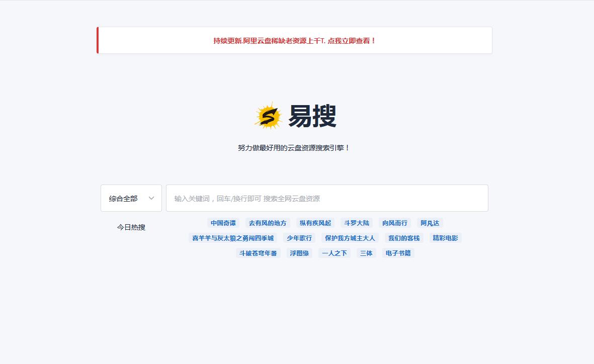Choose the 浮图缘 trending tag
Screen dimensions: 594x364
point(299,253)
